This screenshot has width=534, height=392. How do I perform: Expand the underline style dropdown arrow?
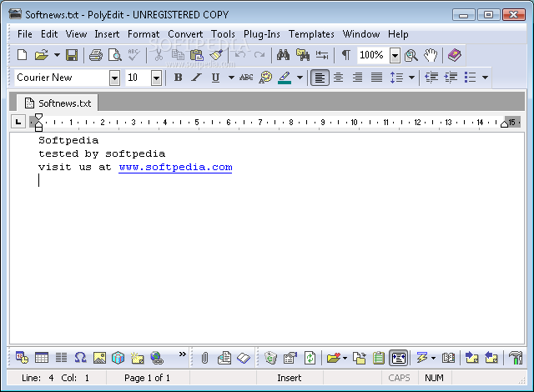point(231,78)
